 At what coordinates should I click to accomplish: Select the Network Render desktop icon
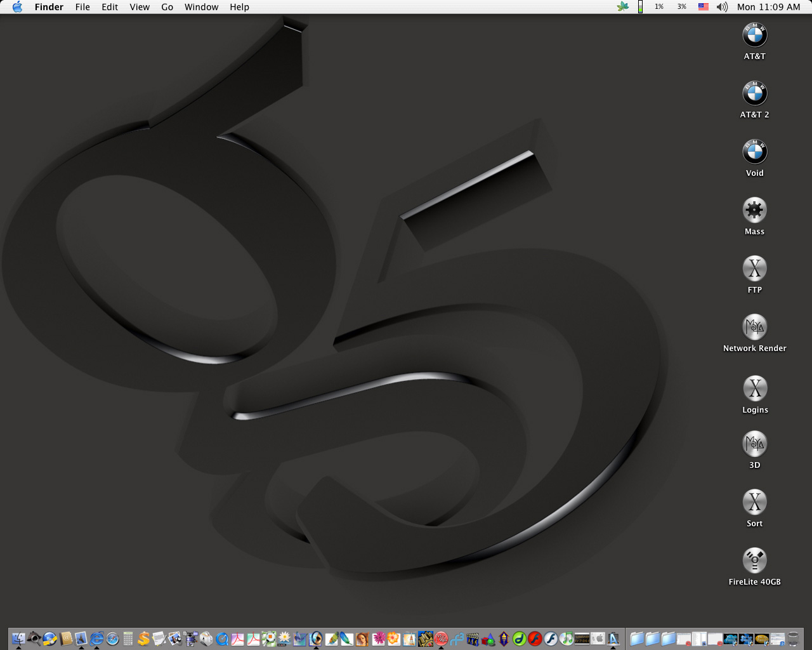click(x=755, y=327)
